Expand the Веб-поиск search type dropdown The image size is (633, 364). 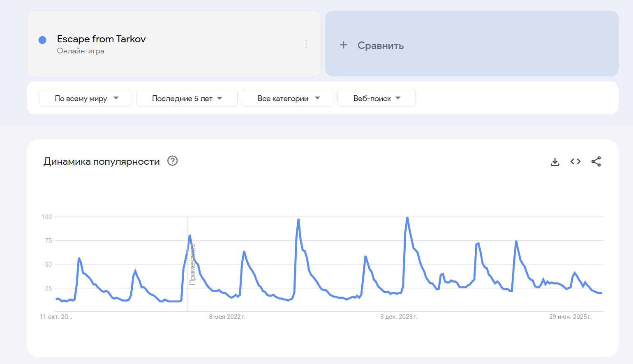point(377,98)
